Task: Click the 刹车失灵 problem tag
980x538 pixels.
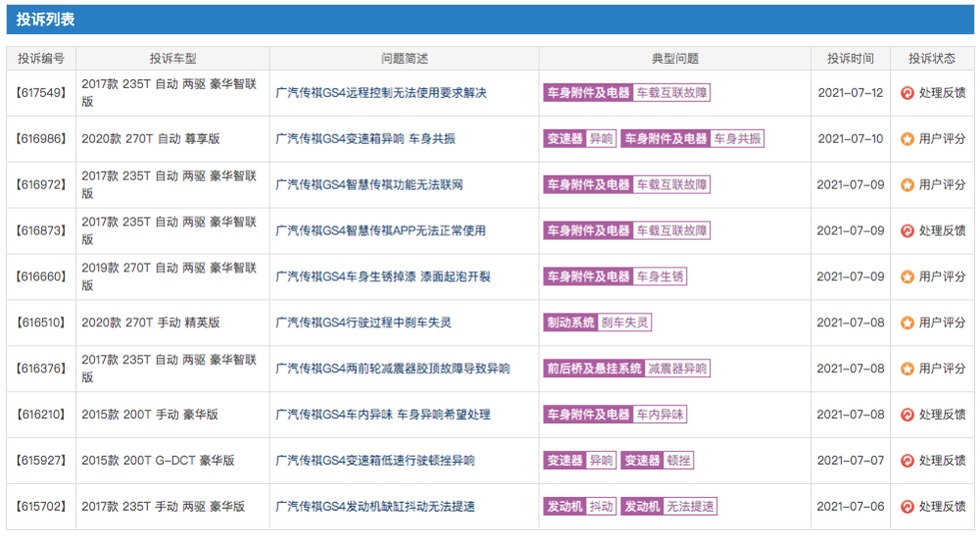Action: pyautogui.click(x=625, y=323)
